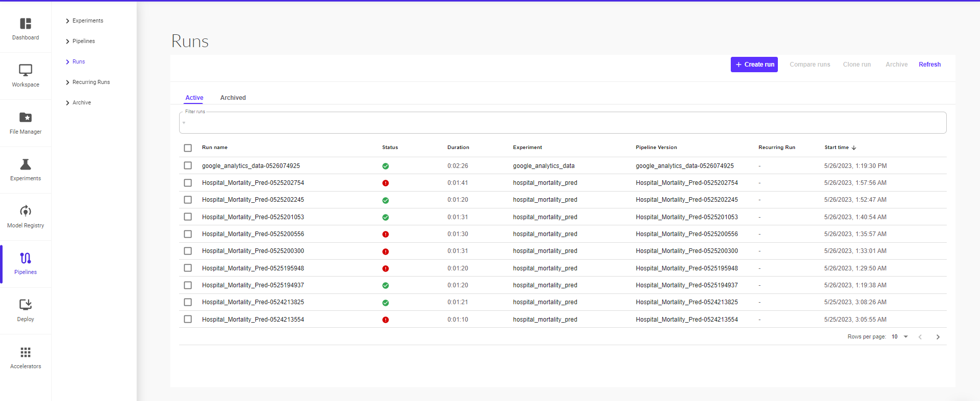
Task: Click success status icon for Hospital_Mortality_Pred-0525194937
Action: (x=385, y=285)
